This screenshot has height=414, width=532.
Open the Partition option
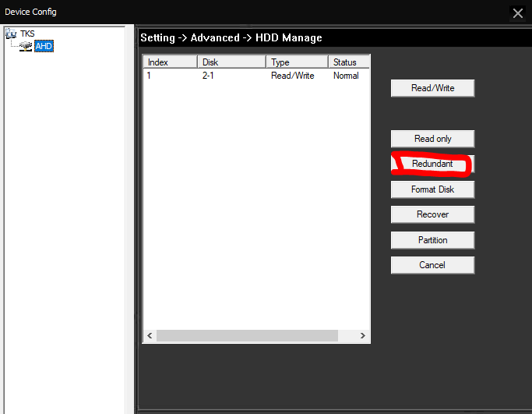[432, 240]
